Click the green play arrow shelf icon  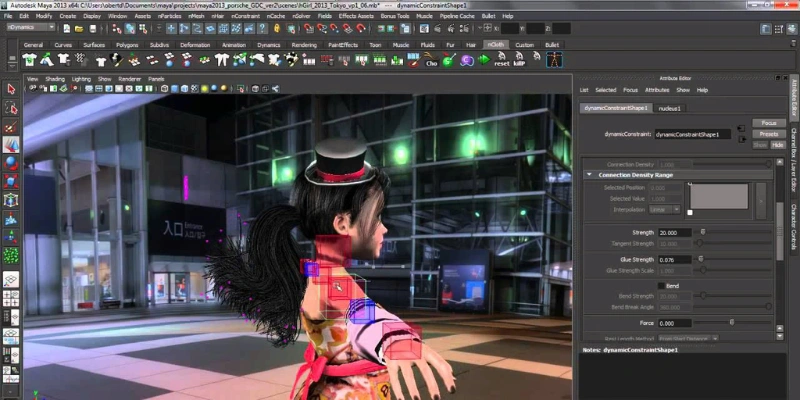coord(484,60)
